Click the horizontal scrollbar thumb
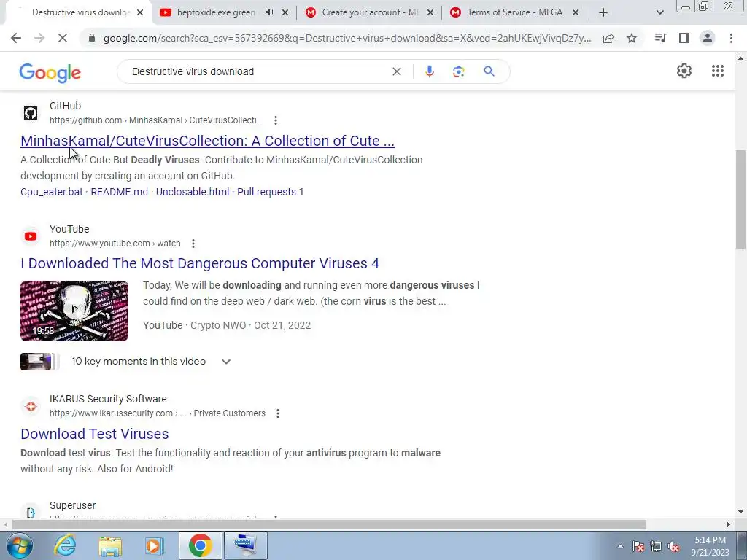This screenshot has width=747, height=560. [329, 525]
